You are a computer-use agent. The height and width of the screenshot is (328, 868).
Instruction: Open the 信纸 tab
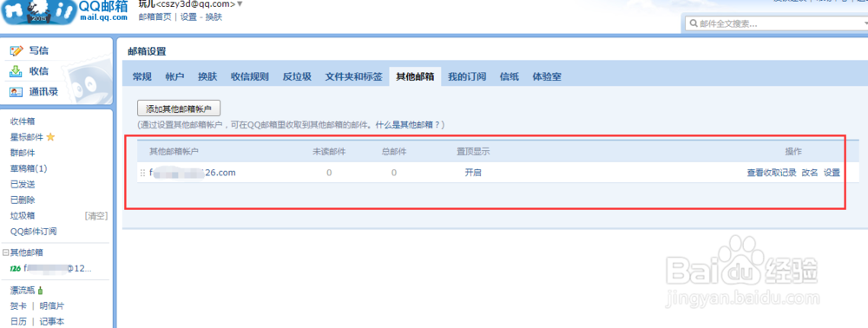click(x=510, y=77)
